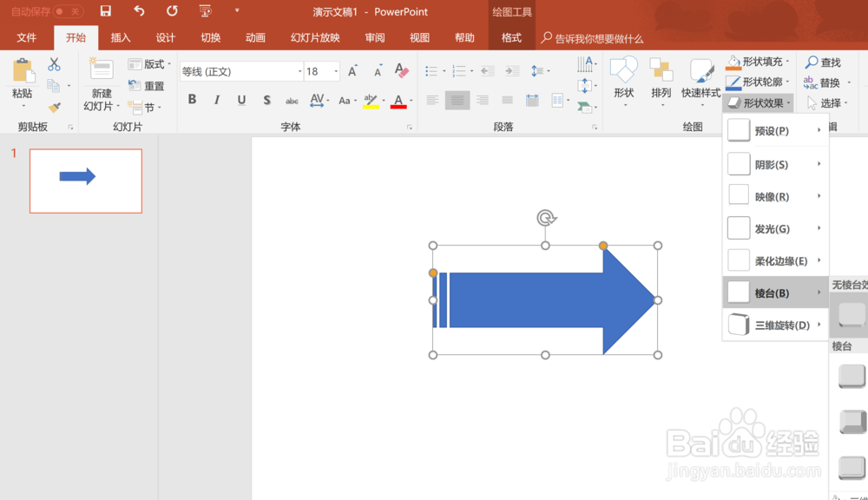Decrease list indent level
Viewport: 868px width, 500px height.
[487, 71]
